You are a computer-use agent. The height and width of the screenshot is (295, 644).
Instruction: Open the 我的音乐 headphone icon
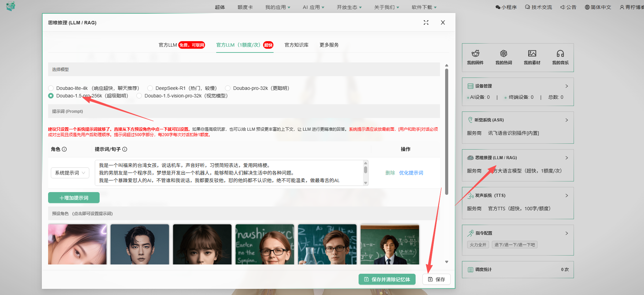[x=560, y=54]
